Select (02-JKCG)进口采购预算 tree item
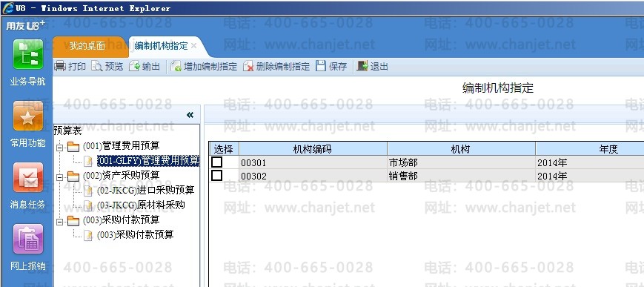Image resolution: width=644 pixels, height=287 pixels. pos(145,191)
